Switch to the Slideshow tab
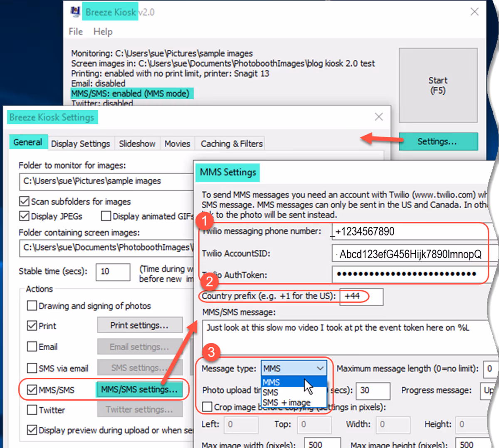Screen dimensions: 499x448 click(137, 144)
